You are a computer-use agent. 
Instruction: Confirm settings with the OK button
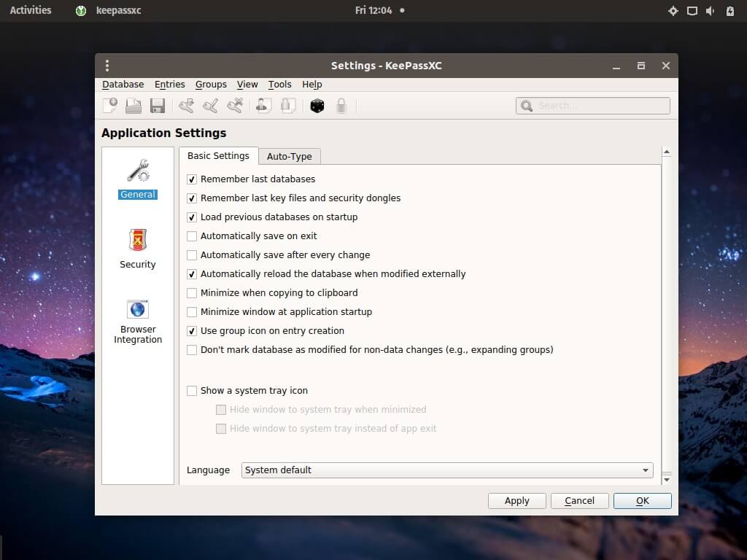click(x=642, y=500)
